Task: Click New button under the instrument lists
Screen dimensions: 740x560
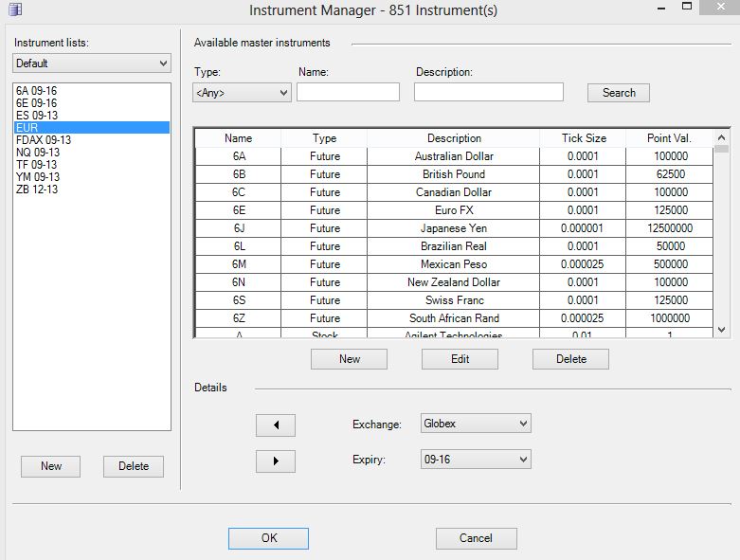Action: point(51,466)
